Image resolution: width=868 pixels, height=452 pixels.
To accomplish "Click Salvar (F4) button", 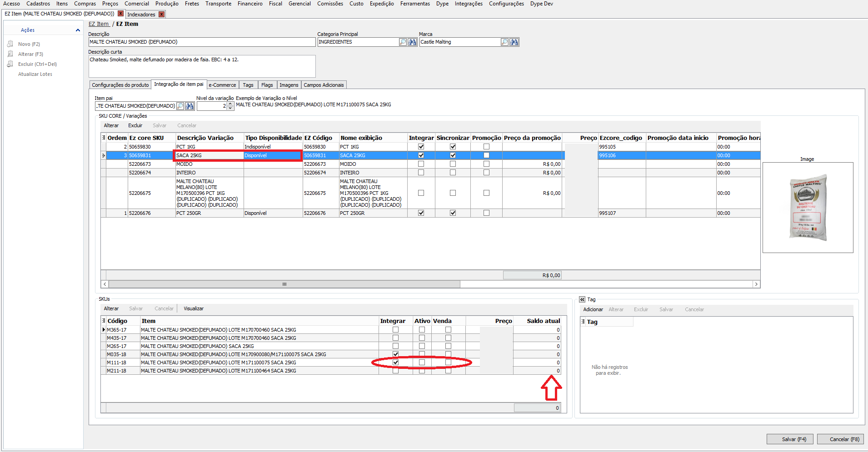I will point(790,439).
